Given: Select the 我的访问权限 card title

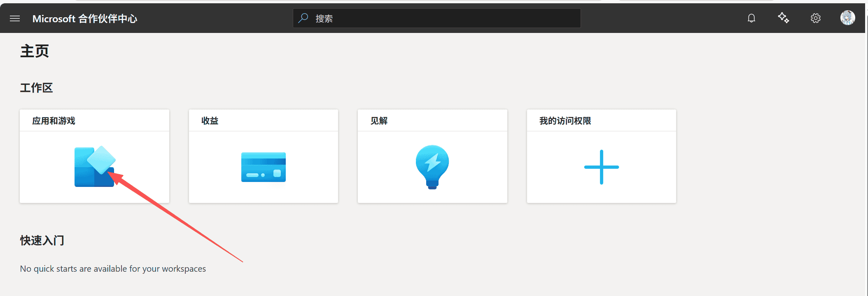Looking at the screenshot, I should (x=565, y=121).
